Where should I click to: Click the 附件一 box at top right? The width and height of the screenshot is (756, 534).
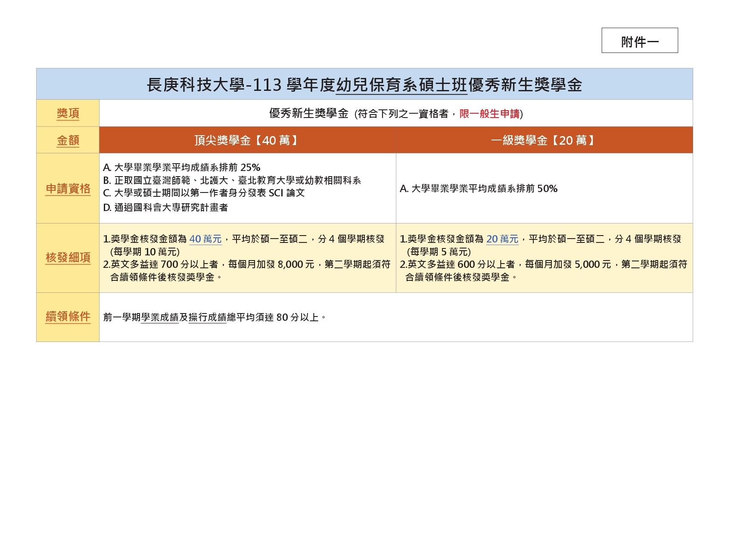click(639, 41)
